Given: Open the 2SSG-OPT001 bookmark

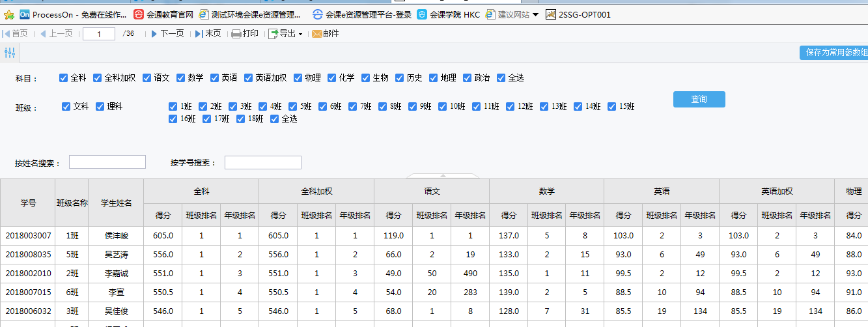Looking at the screenshot, I should 578,14.
